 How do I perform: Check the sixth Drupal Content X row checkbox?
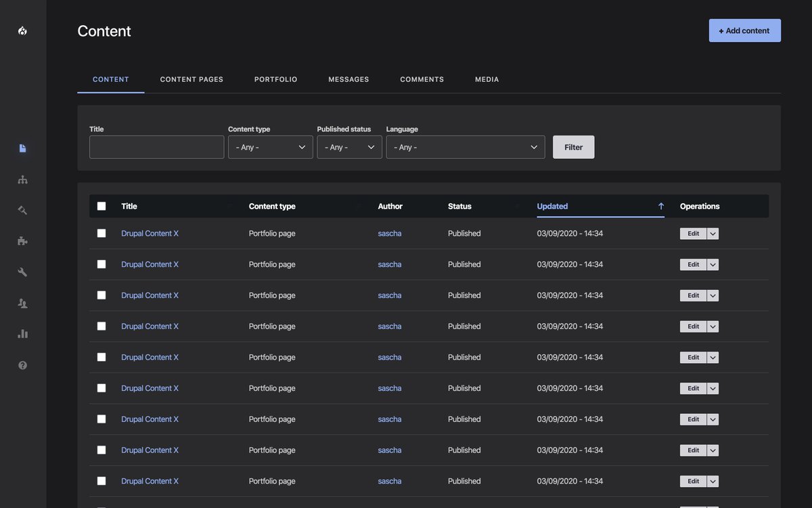pos(101,388)
